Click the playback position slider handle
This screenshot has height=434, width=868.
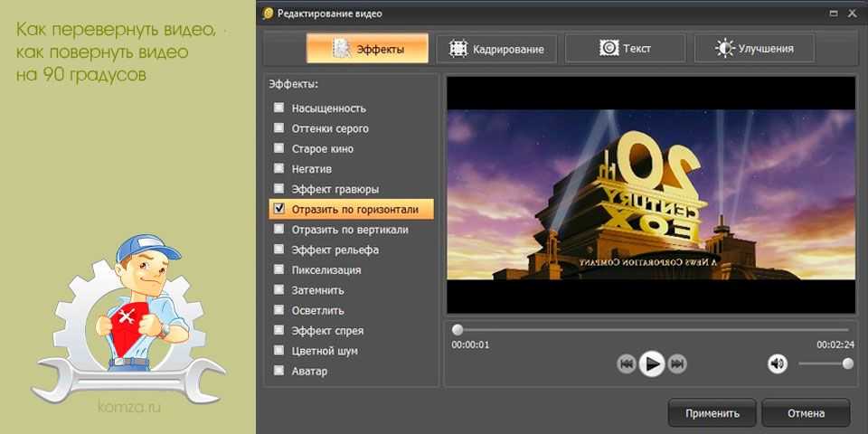458,330
